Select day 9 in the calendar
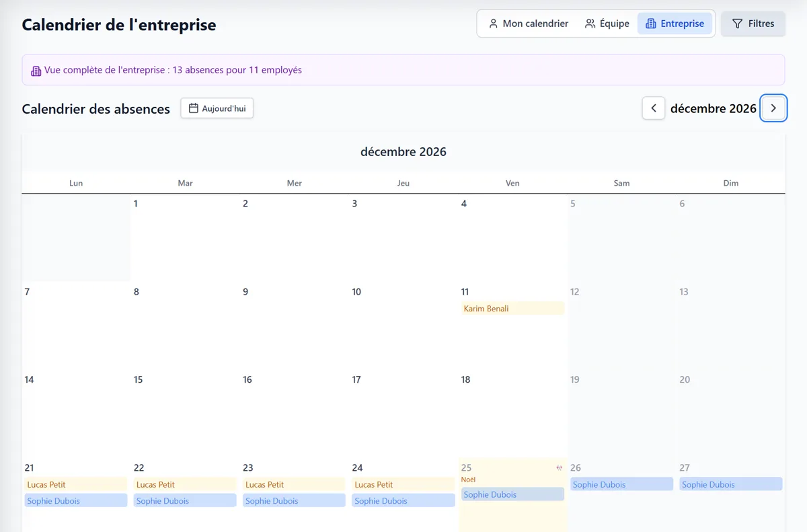 294,326
